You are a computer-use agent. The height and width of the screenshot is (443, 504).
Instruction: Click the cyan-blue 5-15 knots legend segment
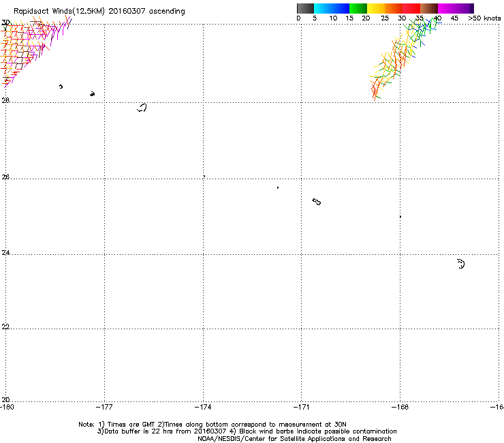(x=332, y=8)
